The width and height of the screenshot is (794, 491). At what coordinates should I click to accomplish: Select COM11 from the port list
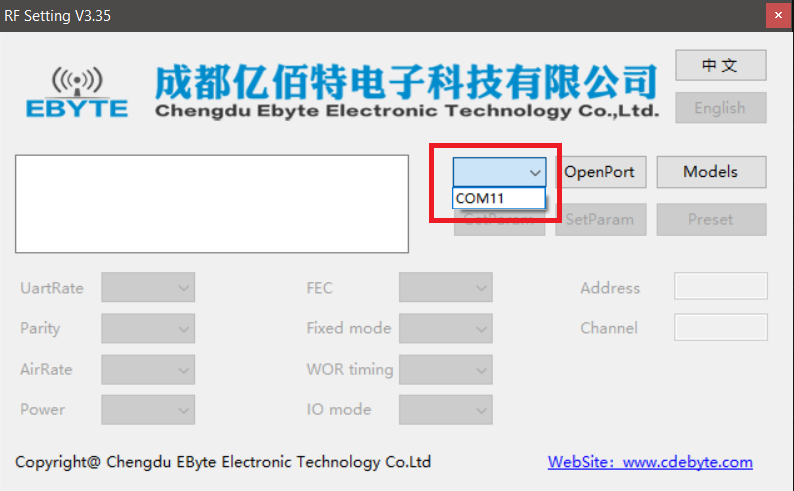tap(499, 198)
